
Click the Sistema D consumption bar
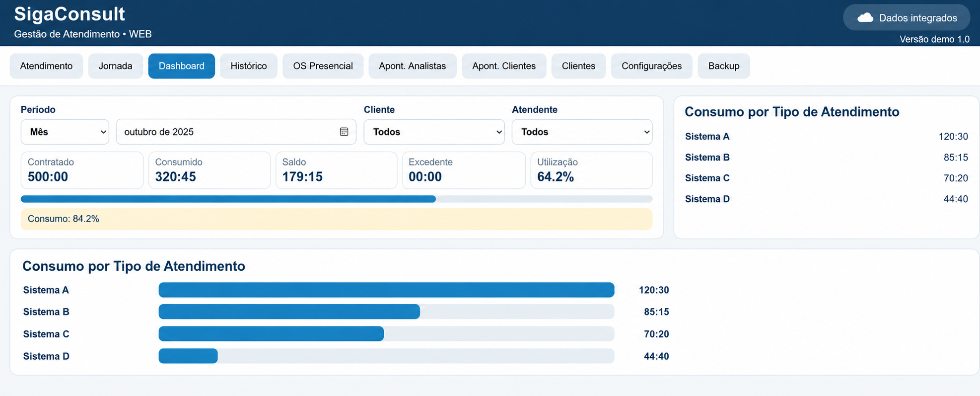coord(386,356)
